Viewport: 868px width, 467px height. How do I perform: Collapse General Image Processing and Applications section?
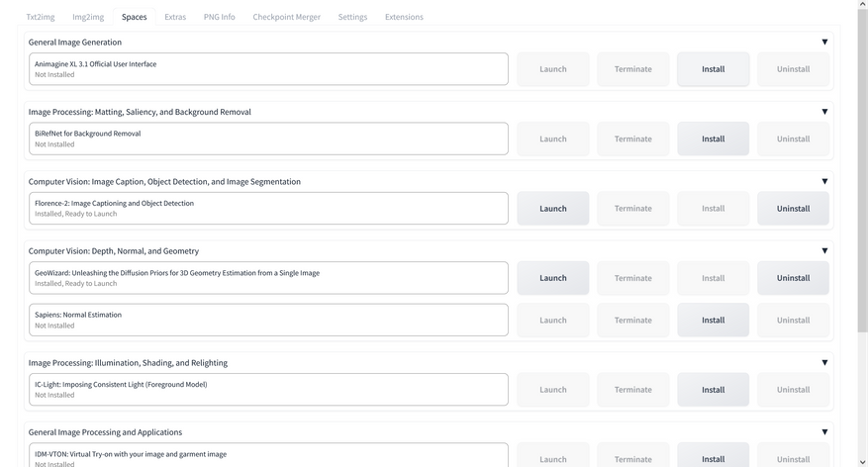pos(824,432)
